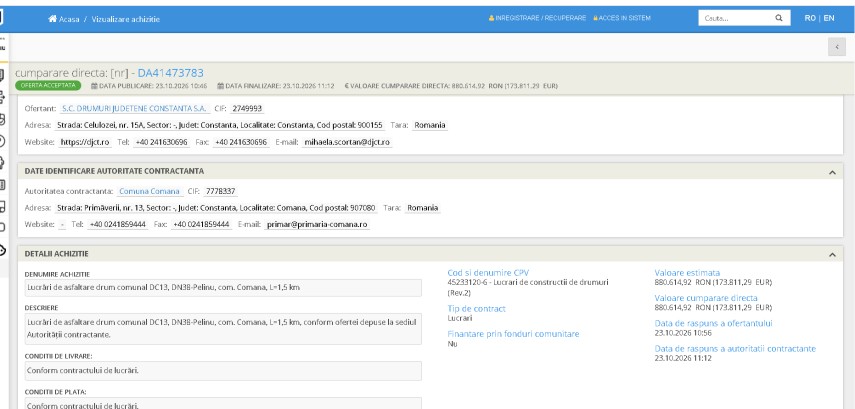
Task: Click the tag icon at sidebar bottom
Action: coord(2,250)
